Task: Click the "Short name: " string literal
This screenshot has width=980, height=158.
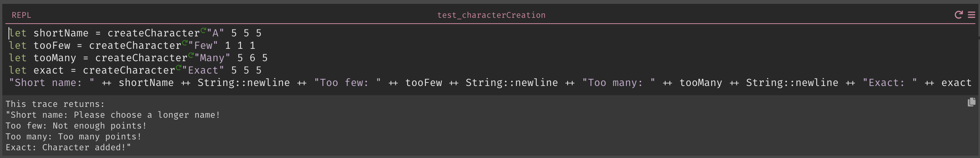Action: (52, 83)
